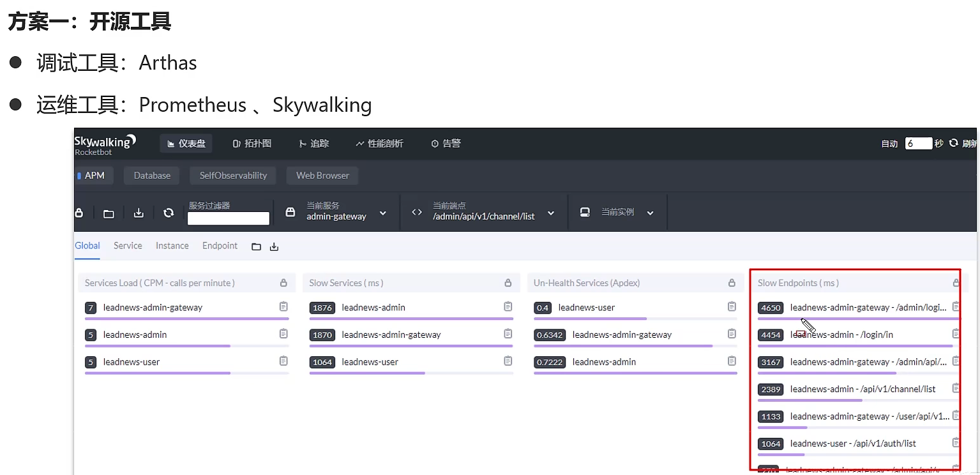Copy leadnews-admin-gateway name in Un-Health Services
980x475 pixels.
732,334
